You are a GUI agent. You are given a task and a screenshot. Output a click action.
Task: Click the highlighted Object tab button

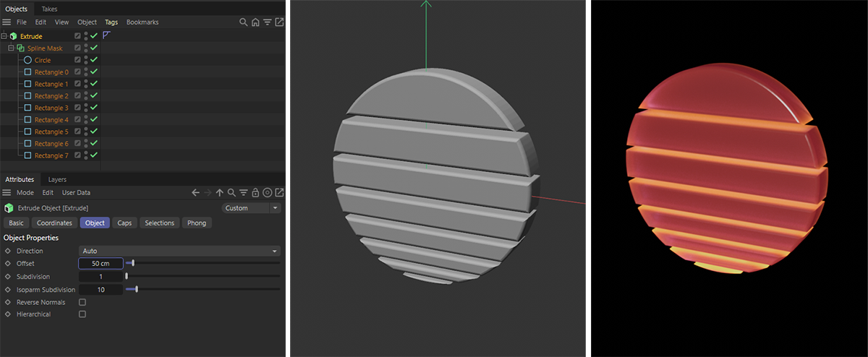coord(95,223)
